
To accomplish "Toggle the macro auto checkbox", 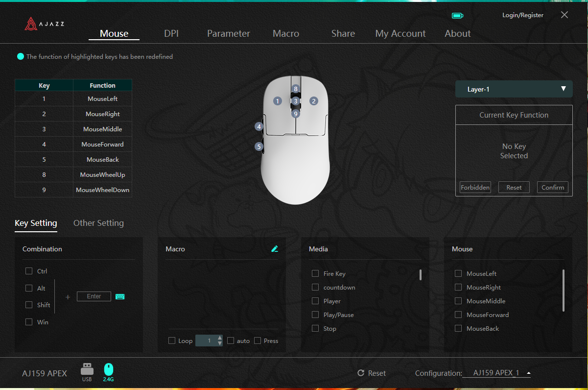I will [x=231, y=341].
